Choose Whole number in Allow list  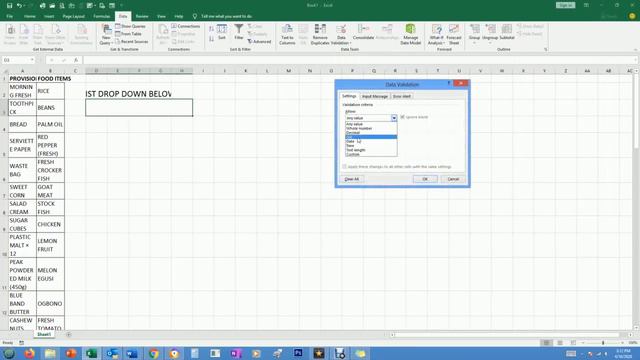[x=371, y=128]
